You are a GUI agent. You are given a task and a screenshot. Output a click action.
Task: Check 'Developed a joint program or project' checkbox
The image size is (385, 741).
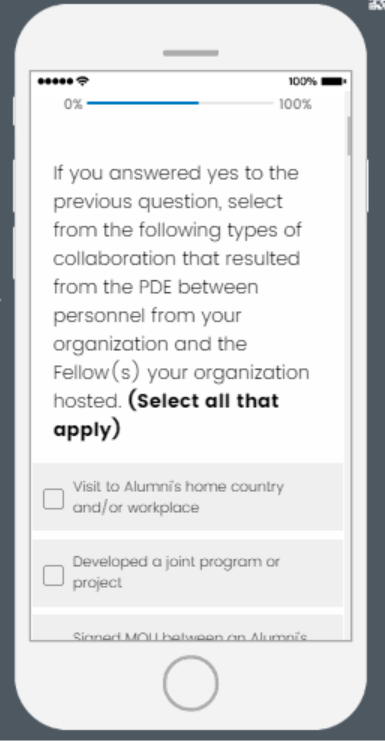[x=53, y=575]
